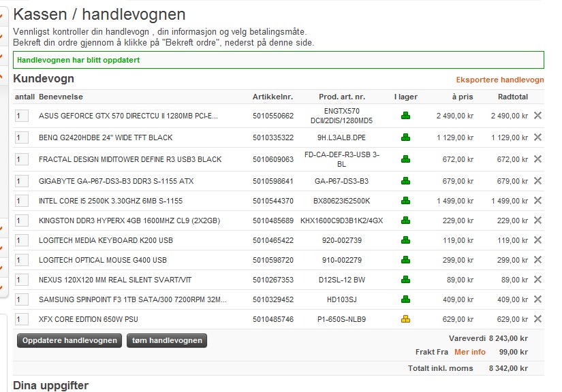Edit quantity field for Fractal Design Define R3

pos(22,159)
